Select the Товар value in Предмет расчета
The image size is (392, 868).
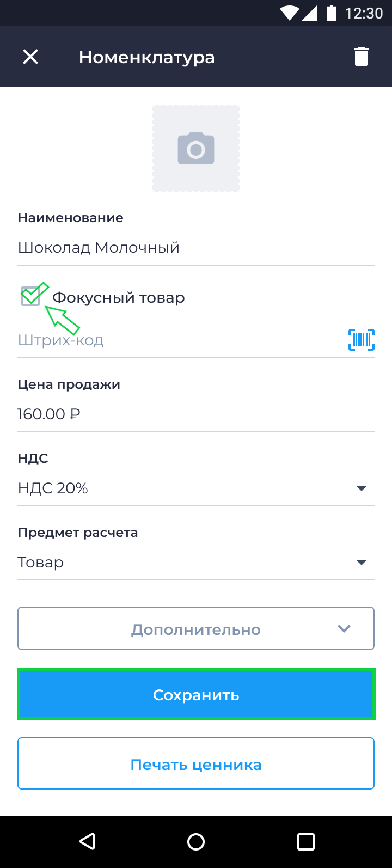[41, 562]
